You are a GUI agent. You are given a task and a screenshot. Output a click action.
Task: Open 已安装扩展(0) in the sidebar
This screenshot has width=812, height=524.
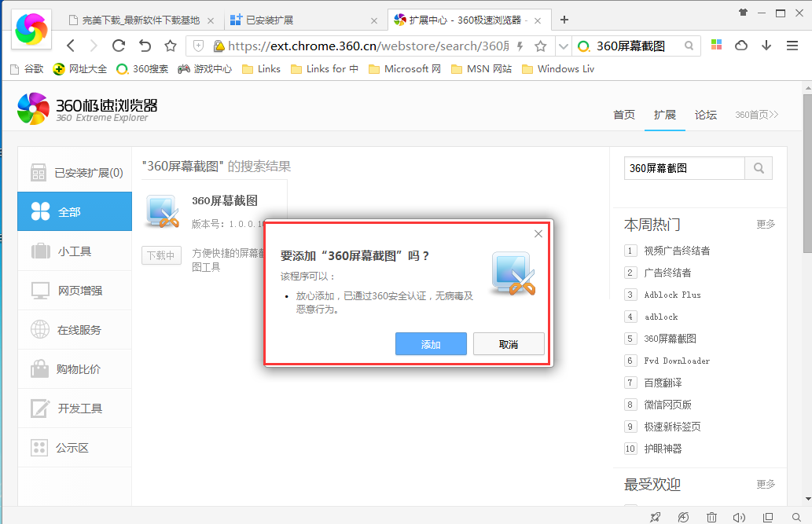[x=75, y=172]
